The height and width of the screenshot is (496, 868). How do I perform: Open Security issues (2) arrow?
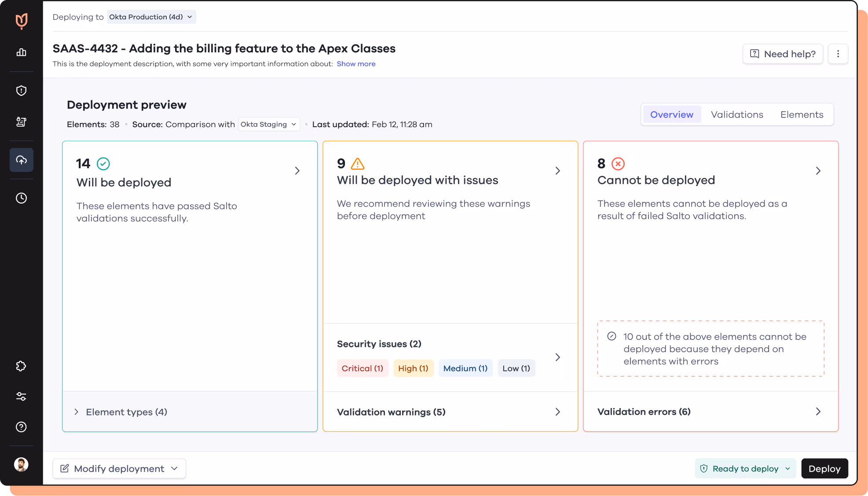[x=558, y=357]
